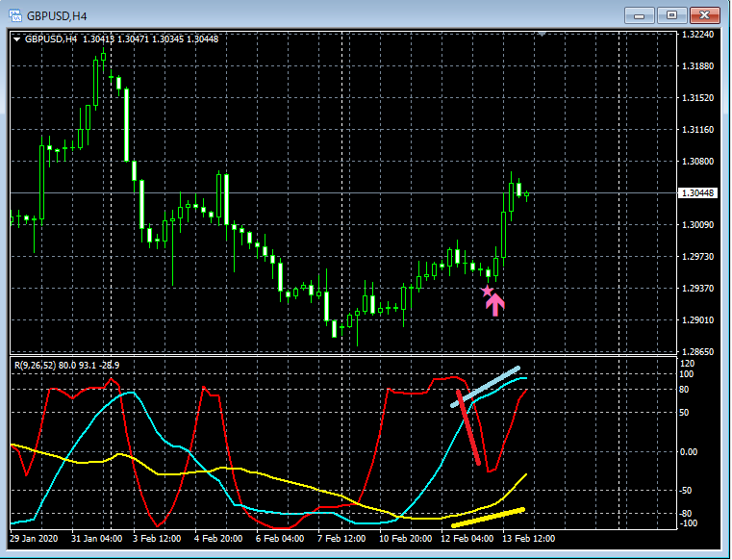Click the GBPUSD chart window icon
This screenshot has width=732, height=560.
[x=15, y=15]
